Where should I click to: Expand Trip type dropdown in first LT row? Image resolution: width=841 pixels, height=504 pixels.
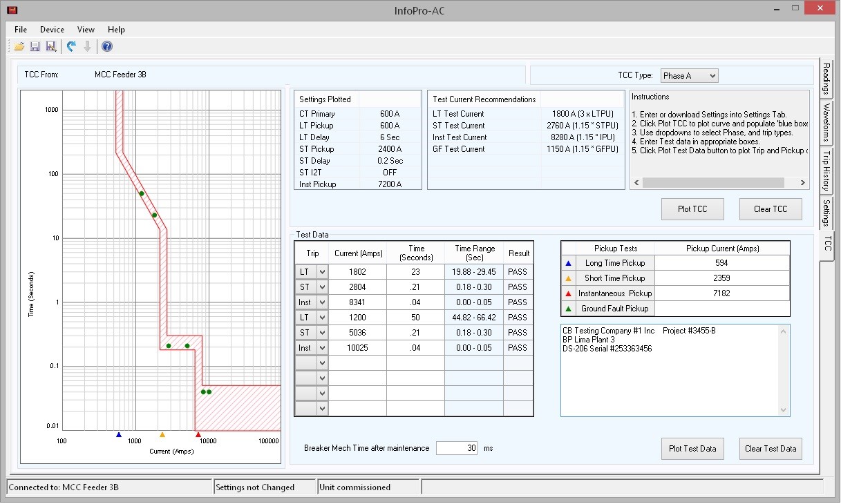[x=321, y=272]
